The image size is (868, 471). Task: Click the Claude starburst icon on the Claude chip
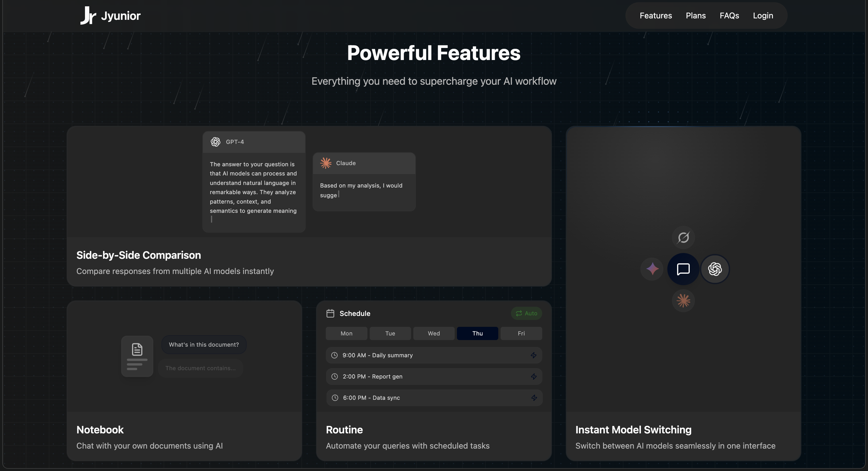coord(326,163)
